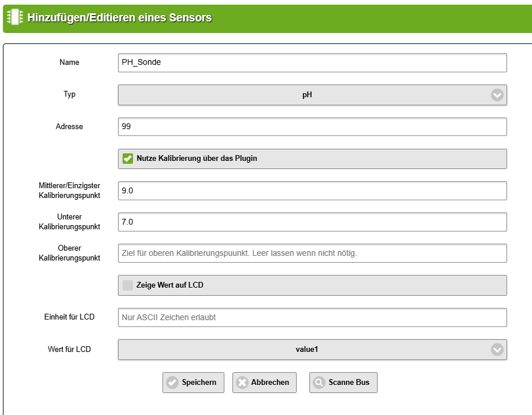Click the sensor chip icon in header

click(16, 17)
